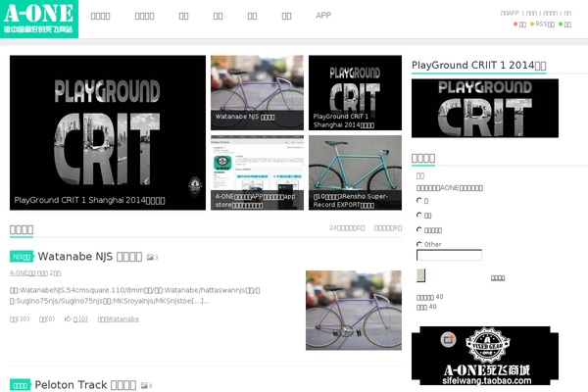Open the APP item in main navigation

click(323, 16)
